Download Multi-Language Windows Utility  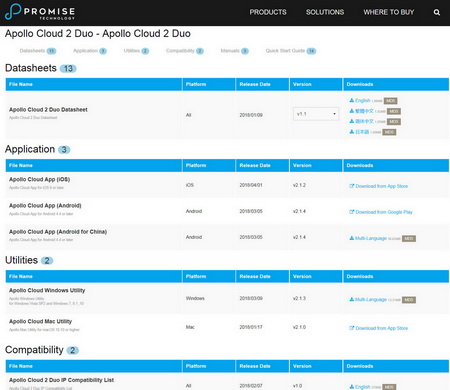tap(371, 300)
